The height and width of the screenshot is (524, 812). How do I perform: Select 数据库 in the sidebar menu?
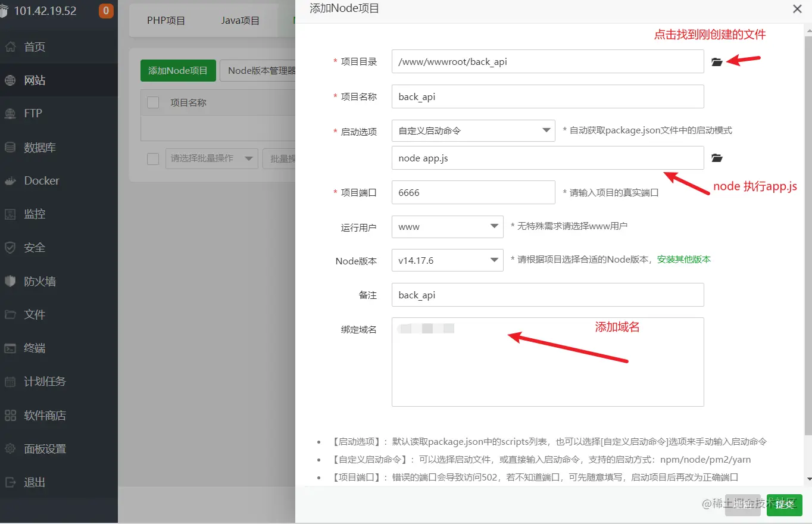point(40,147)
